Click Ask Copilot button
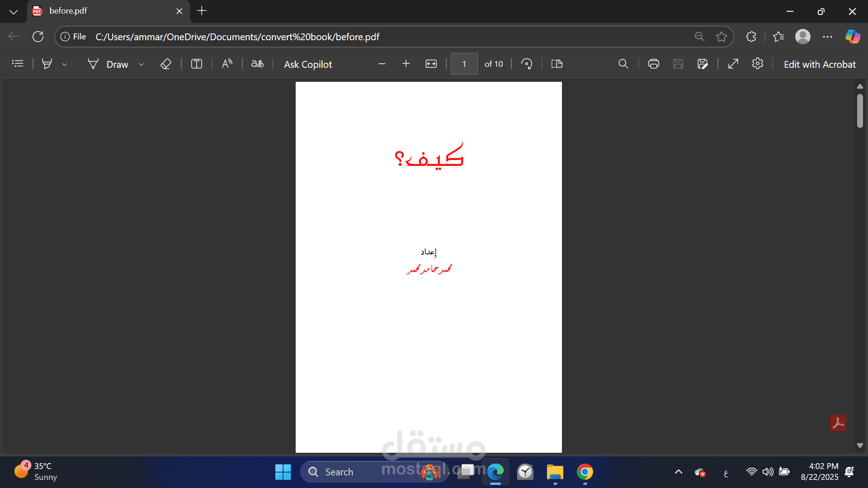868x488 pixels. 308,64
